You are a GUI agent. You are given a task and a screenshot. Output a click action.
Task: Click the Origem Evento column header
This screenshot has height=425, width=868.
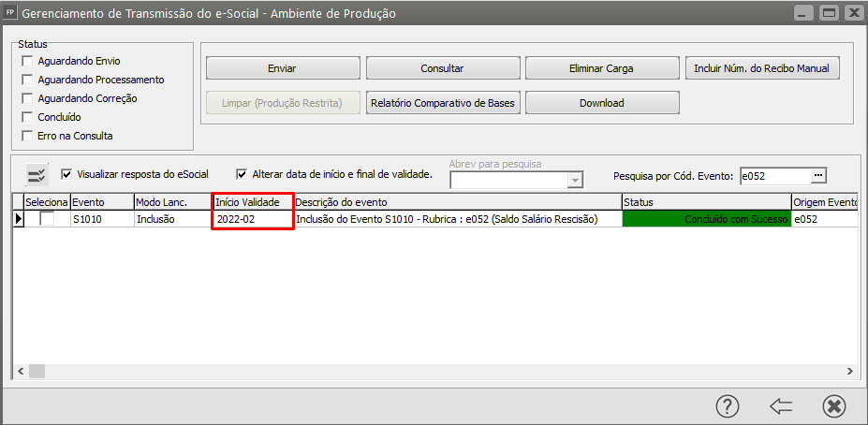(824, 202)
